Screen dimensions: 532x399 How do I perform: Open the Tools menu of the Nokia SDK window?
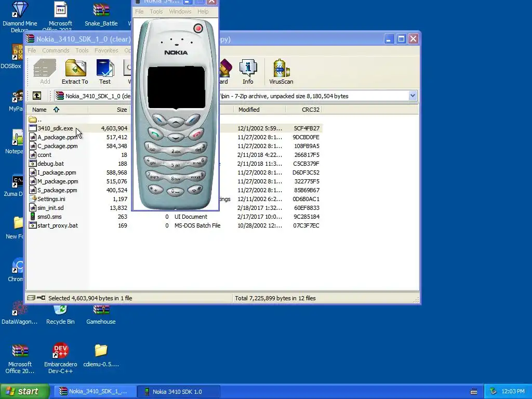(x=156, y=11)
